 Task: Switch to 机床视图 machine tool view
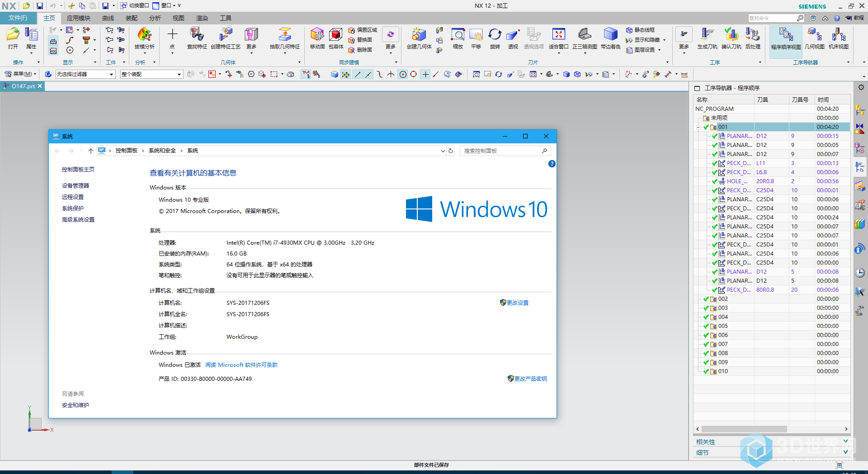click(x=839, y=38)
